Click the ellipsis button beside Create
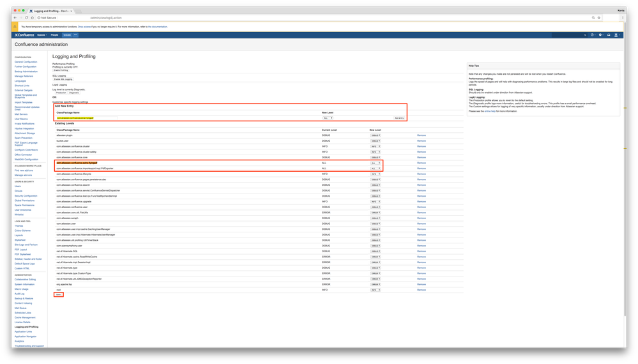Screen dimensions: 638x364 point(76,35)
